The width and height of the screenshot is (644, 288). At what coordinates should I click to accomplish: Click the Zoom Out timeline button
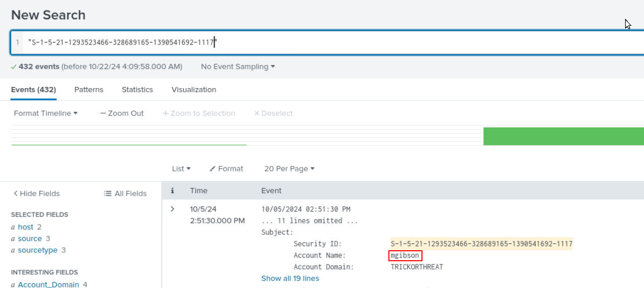click(122, 113)
